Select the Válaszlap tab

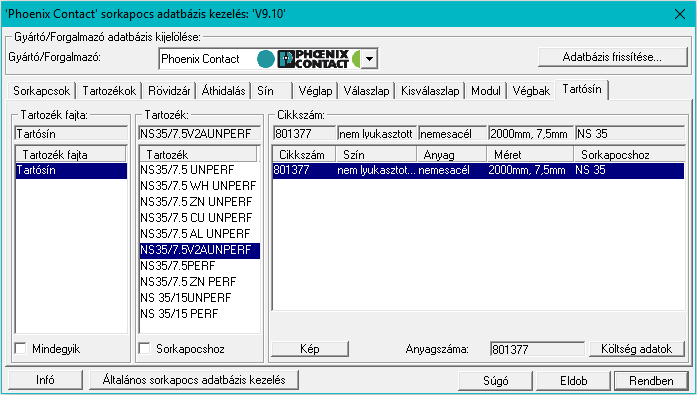pos(366,91)
